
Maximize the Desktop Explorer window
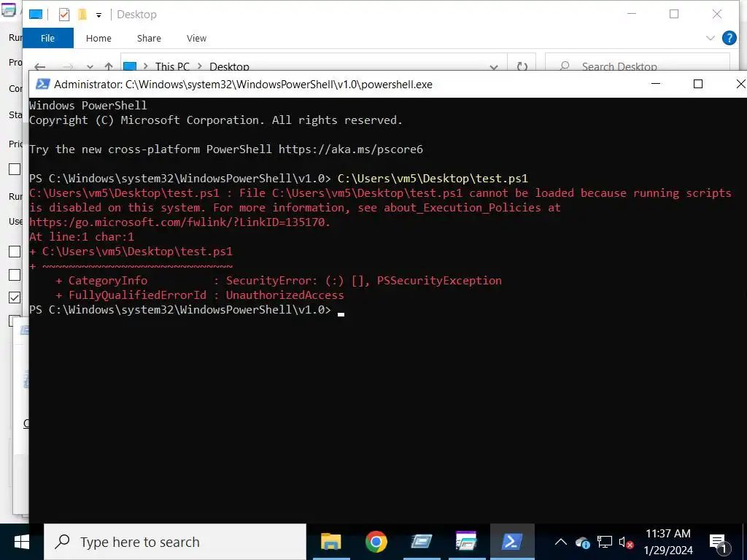673,14
